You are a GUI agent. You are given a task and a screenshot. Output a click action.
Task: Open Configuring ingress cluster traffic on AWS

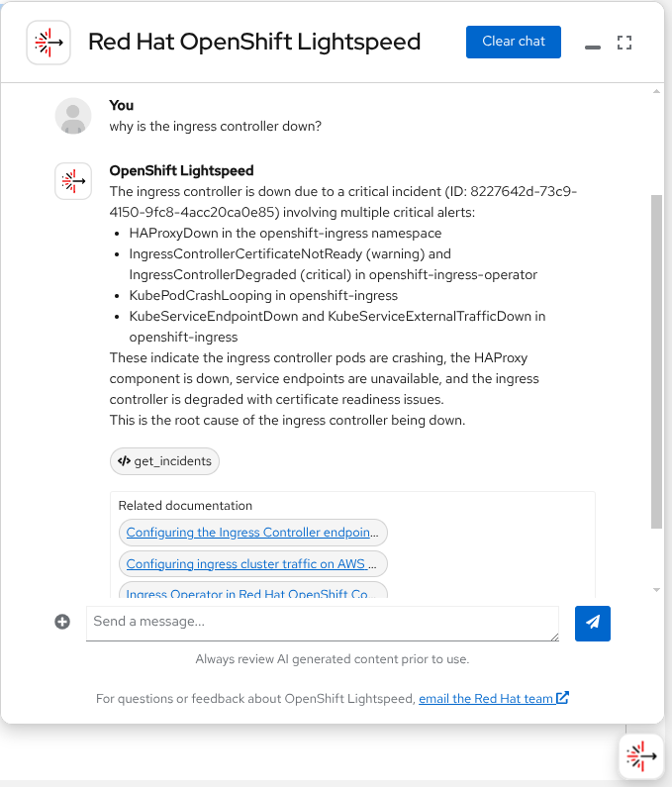coord(252,564)
